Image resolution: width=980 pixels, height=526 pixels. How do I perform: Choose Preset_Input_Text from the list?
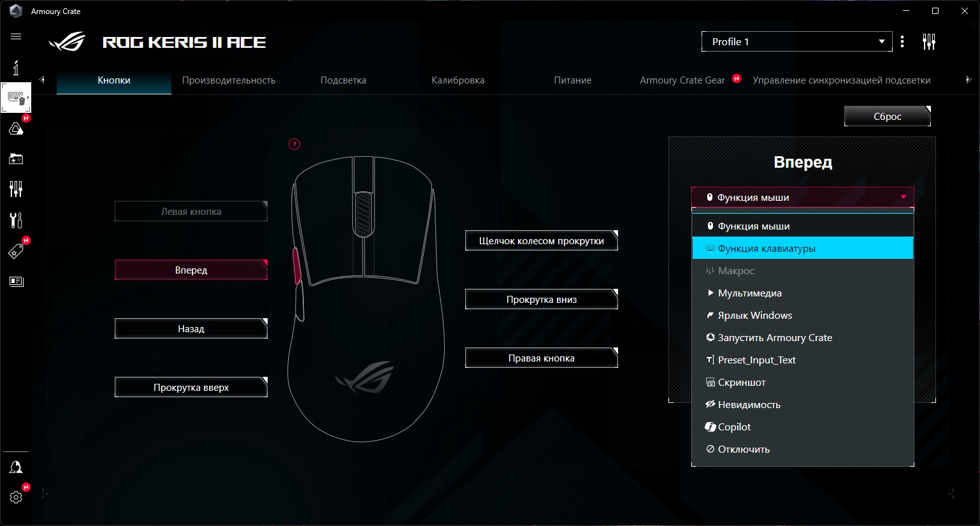tap(803, 360)
